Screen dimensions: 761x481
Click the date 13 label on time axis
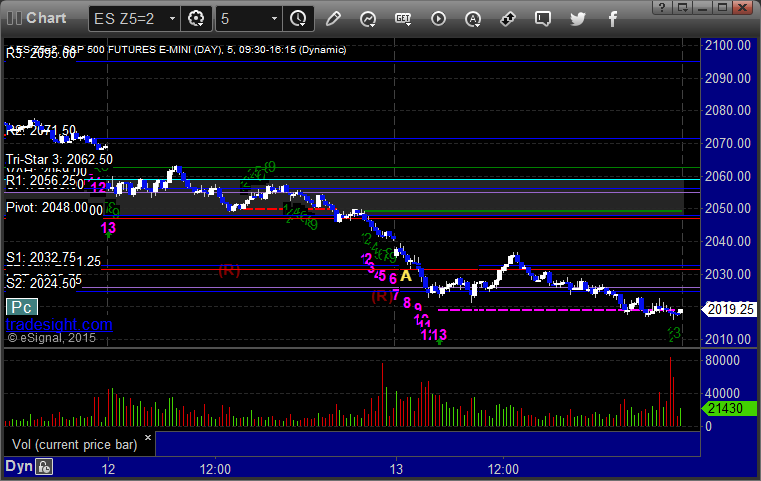tap(397, 469)
